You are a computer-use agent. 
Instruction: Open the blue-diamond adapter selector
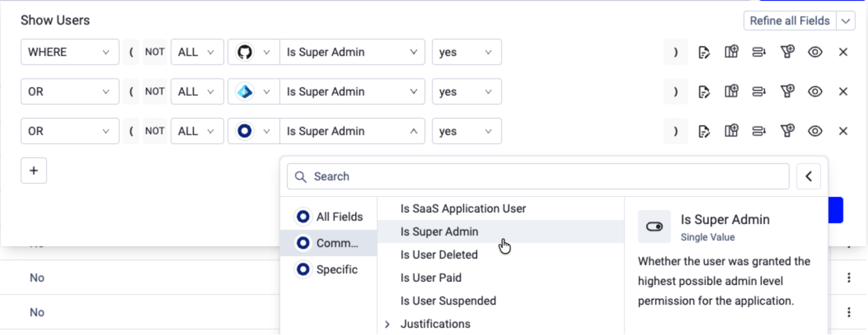click(x=254, y=92)
